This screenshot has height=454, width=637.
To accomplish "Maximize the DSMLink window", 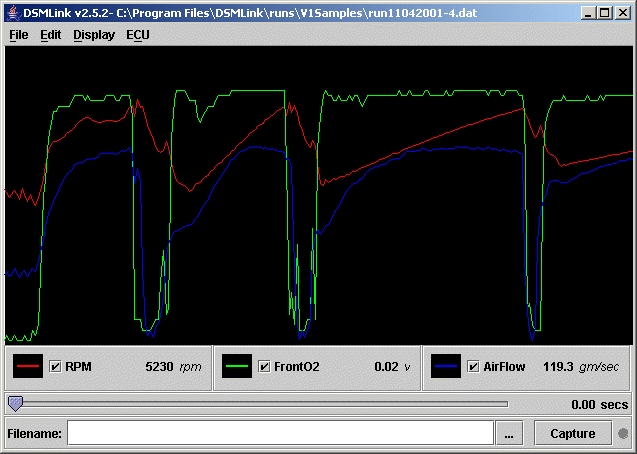I will point(602,13).
